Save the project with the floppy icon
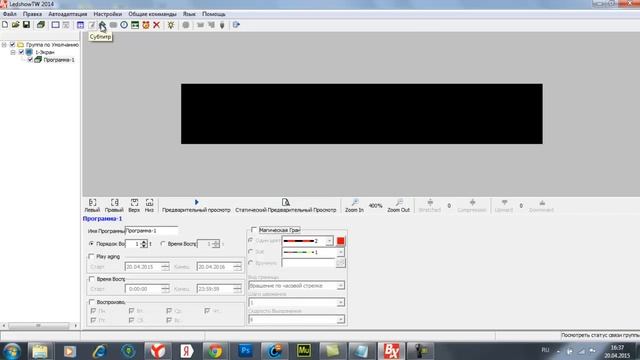Image resolution: width=640 pixels, height=360 pixels. tap(26, 25)
